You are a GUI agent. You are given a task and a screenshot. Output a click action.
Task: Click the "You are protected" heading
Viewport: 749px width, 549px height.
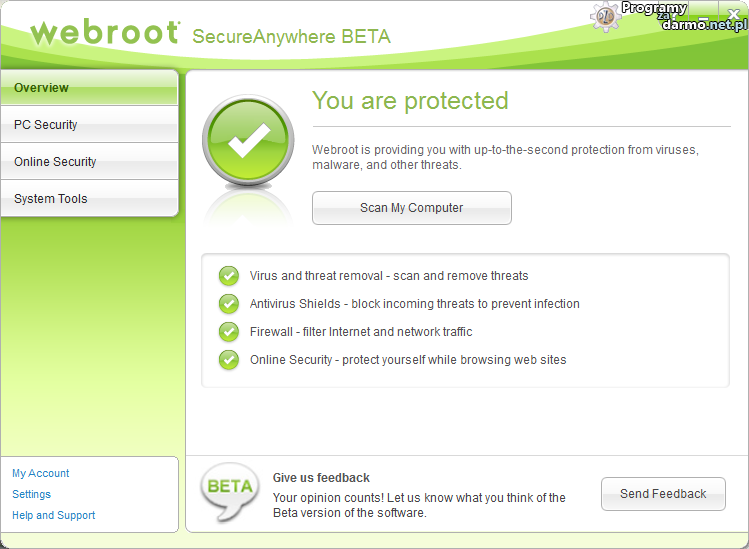click(x=410, y=101)
